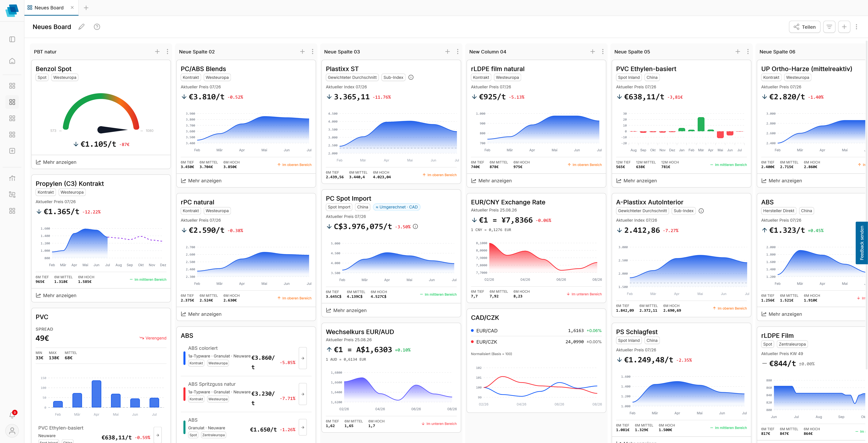Open ABS Spritzguss natur details arrow
Screen dimensions: 868x443
pos(303,394)
